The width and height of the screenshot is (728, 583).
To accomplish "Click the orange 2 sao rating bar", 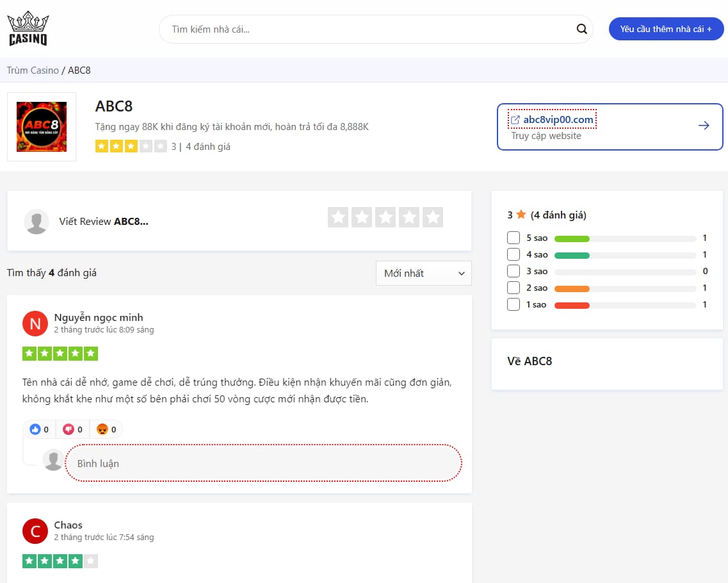I will click(x=572, y=289).
